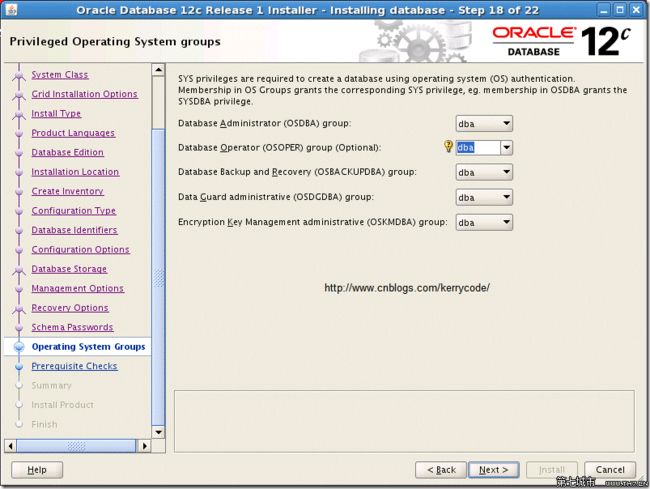Go to the Database Storage step
This screenshot has width=650, height=489.
(x=69, y=269)
